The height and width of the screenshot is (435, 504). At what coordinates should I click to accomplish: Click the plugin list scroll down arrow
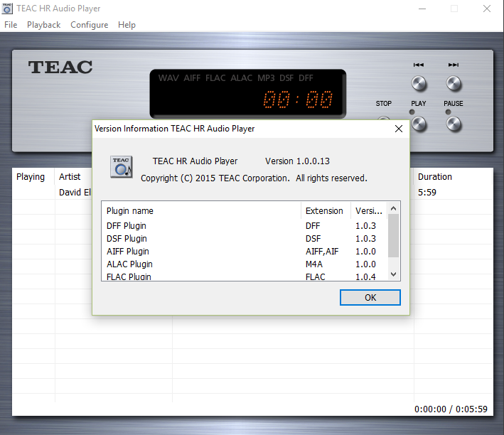[393, 274]
